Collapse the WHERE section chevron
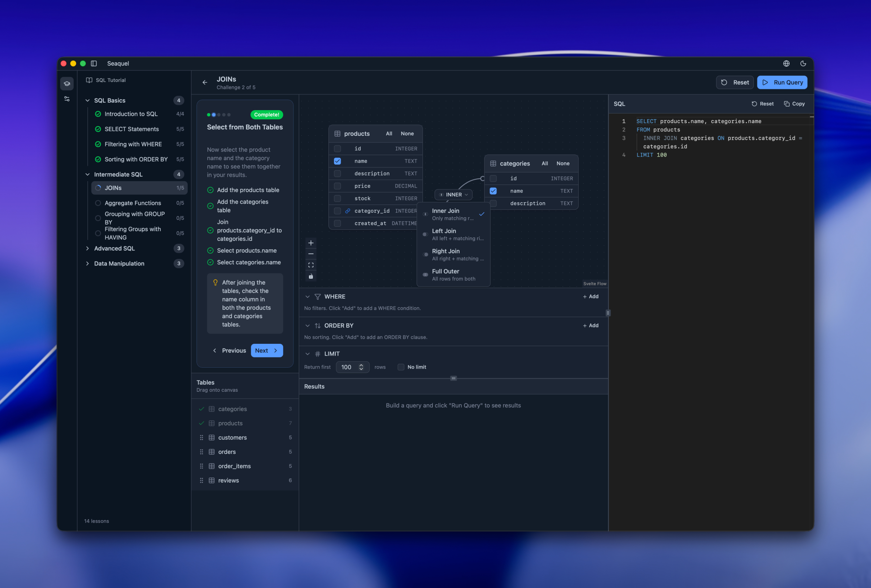This screenshot has width=871, height=588. click(307, 297)
